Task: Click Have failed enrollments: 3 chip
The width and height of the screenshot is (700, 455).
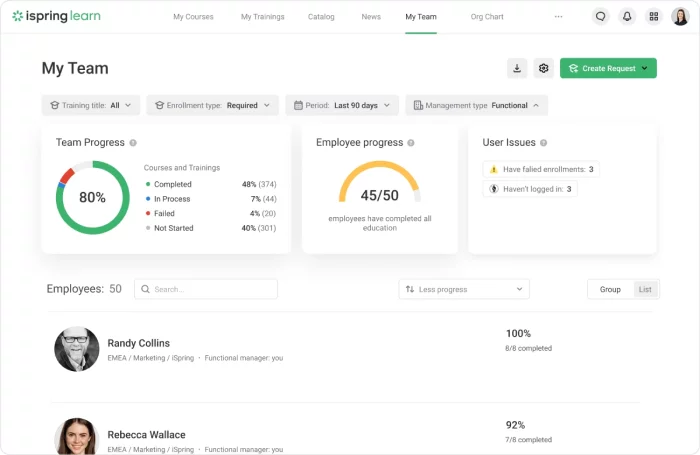Action: 541,169
